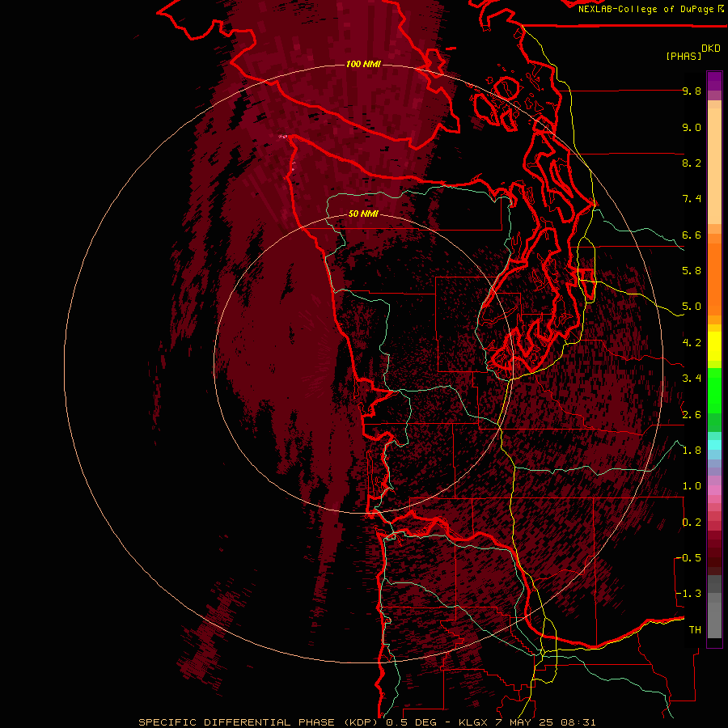
Task: Click the NEXLAB-College of DuPage watermark text
Action: coord(645,9)
